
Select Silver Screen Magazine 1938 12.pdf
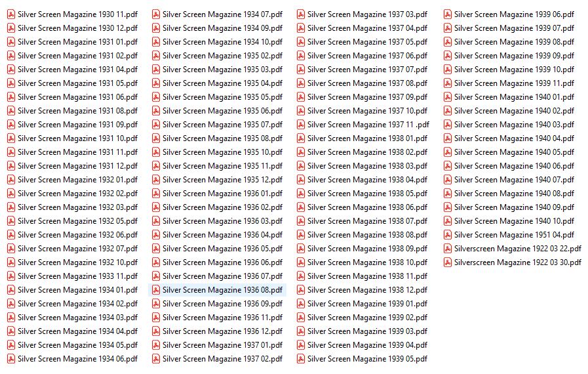tap(367, 290)
